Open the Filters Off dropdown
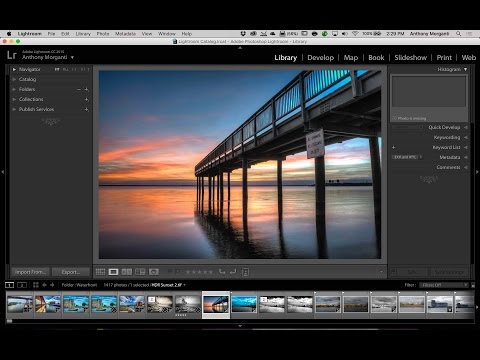 click(x=444, y=285)
